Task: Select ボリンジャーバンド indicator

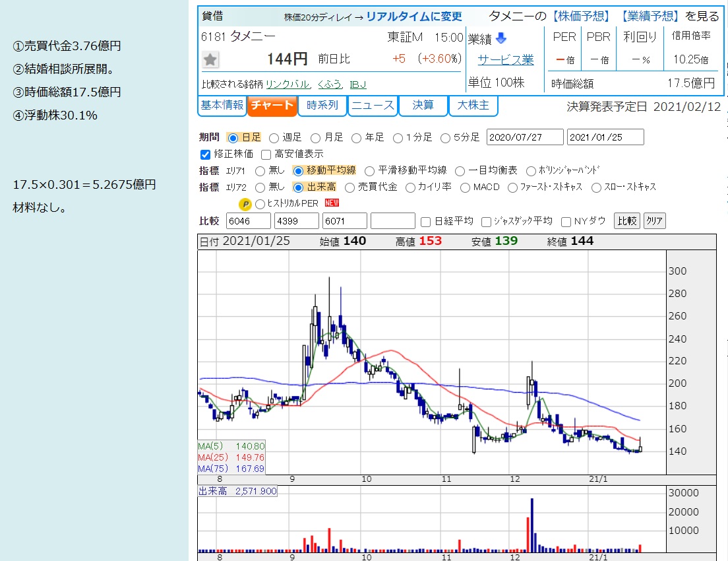Action: click(x=531, y=171)
